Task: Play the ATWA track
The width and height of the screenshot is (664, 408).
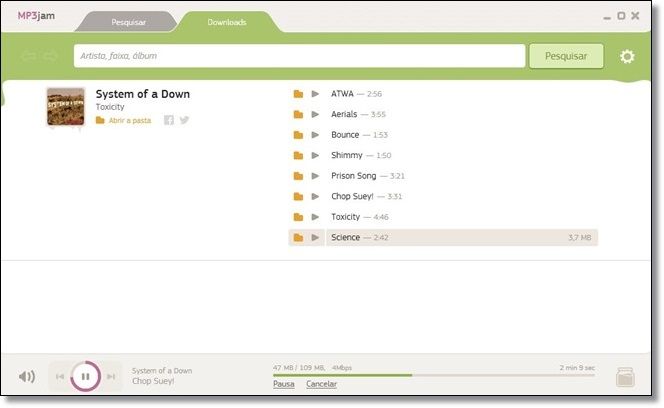Action: [315, 94]
